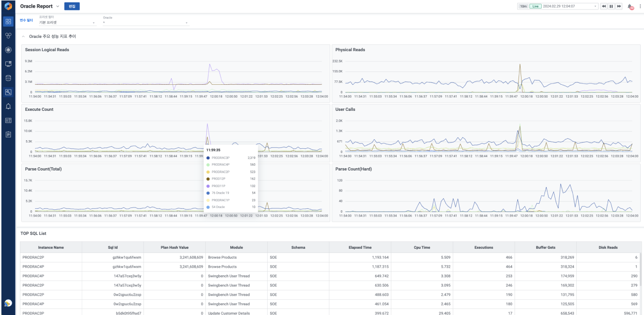
Task: Click the Parse Count(Hard) chart title
Action: pos(353,169)
